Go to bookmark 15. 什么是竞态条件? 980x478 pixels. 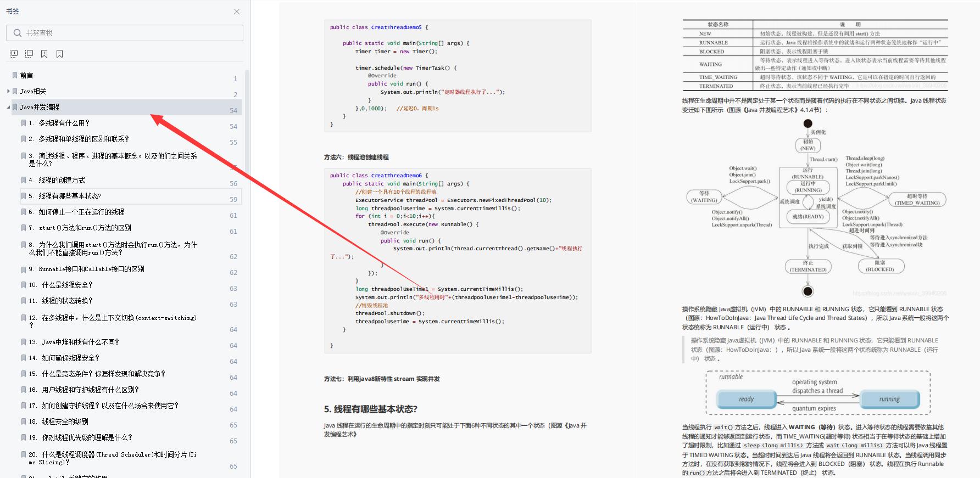click(97, 374)
